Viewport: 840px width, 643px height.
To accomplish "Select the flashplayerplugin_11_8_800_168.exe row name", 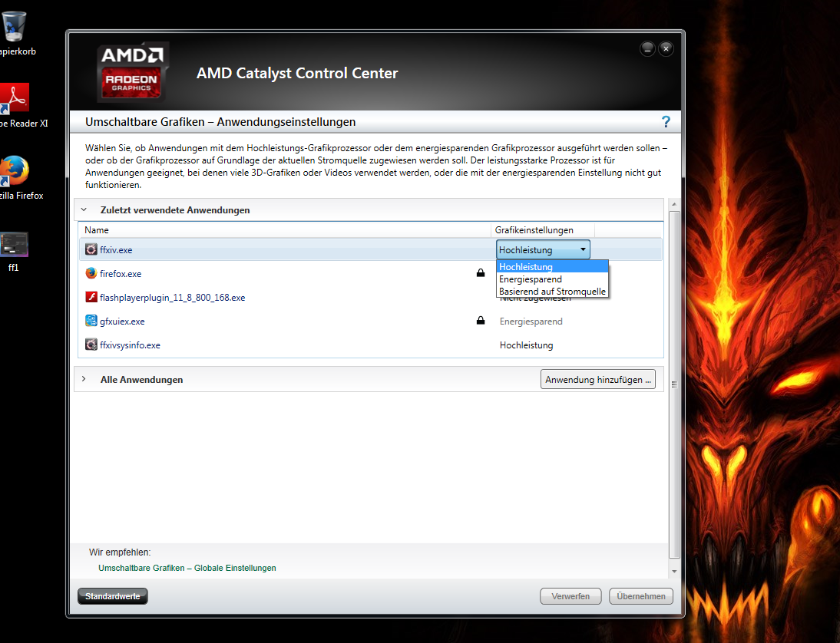I will pyautogui.click(x=173, y=298).
